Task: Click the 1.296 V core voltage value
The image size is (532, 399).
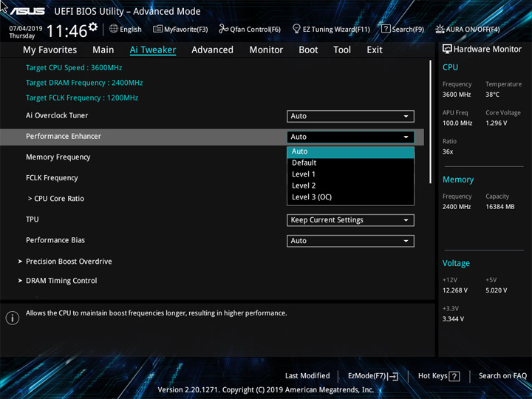Action: pyautogui.click(x=496, y=123)
